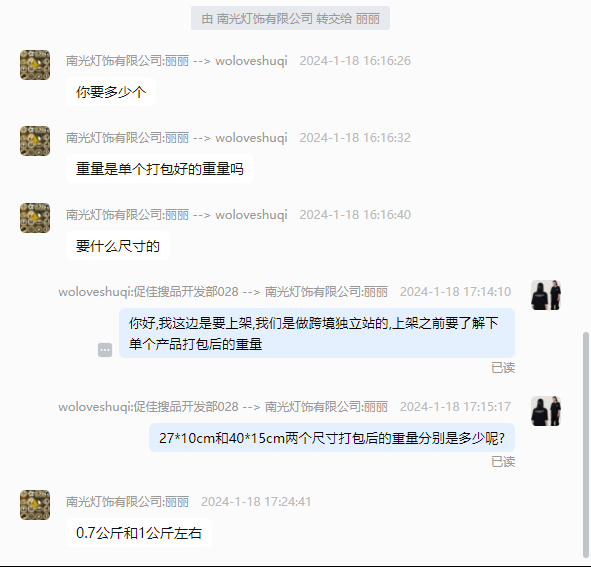Viewport: 591px width, 567px height.
Task: Click the 2024-1-18 17:24:41 timestamp
Action: click(256, 502)
